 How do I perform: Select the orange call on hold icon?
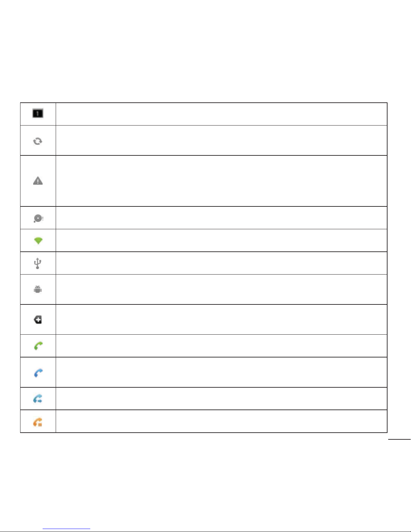pos(38,422)
